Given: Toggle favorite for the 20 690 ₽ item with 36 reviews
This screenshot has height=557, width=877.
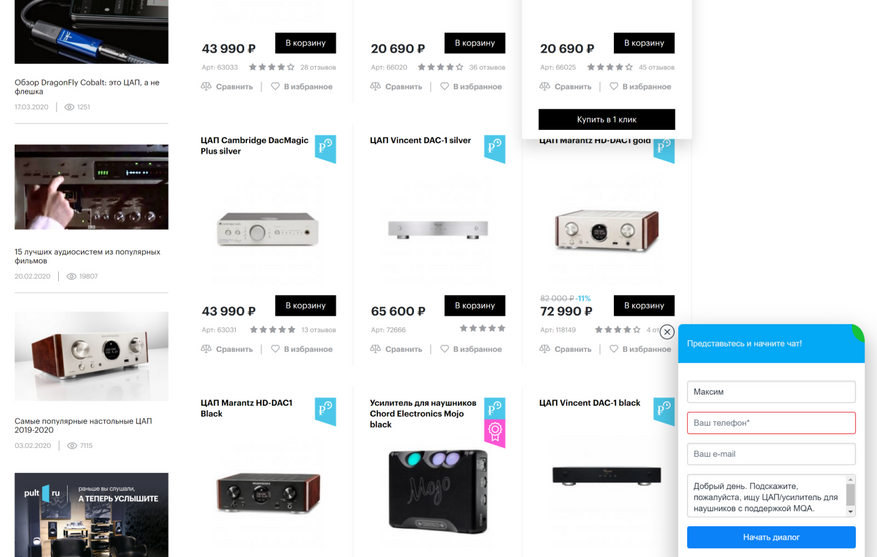Looking at the screenshot, I should (445, 87).
